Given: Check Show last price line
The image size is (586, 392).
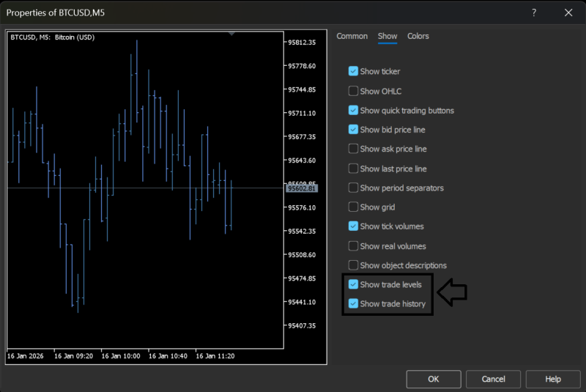Looking at the screenshot, I should (354, 169).
